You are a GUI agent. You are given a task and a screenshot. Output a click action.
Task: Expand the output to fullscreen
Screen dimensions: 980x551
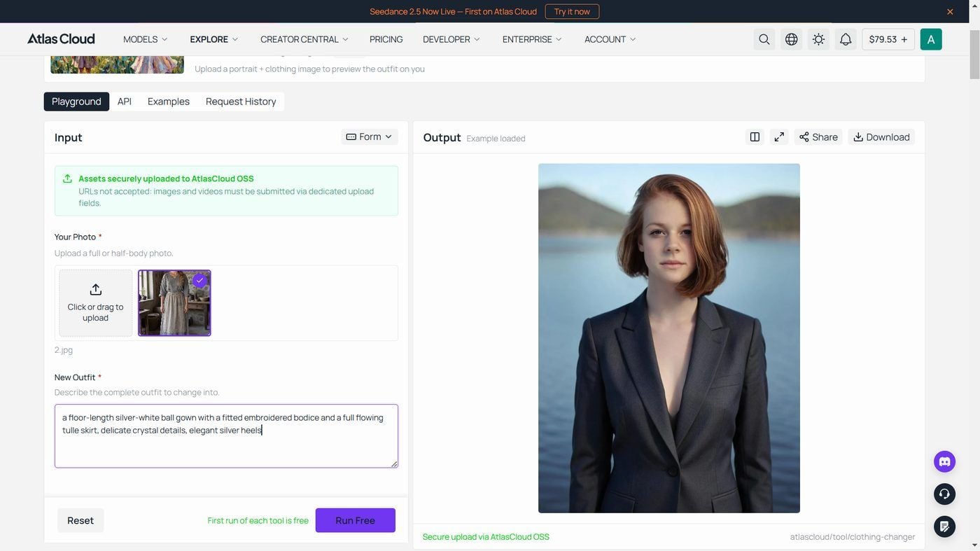coord(778,137)
